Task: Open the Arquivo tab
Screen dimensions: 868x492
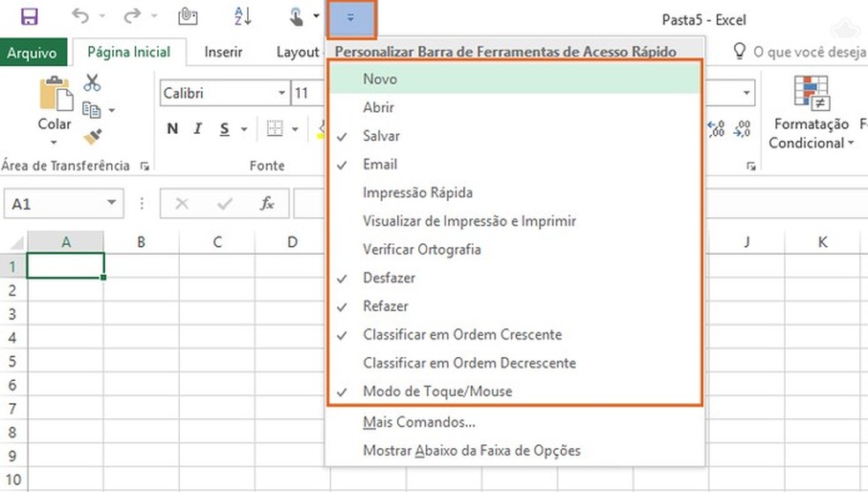Action: [x=32, y=53]
